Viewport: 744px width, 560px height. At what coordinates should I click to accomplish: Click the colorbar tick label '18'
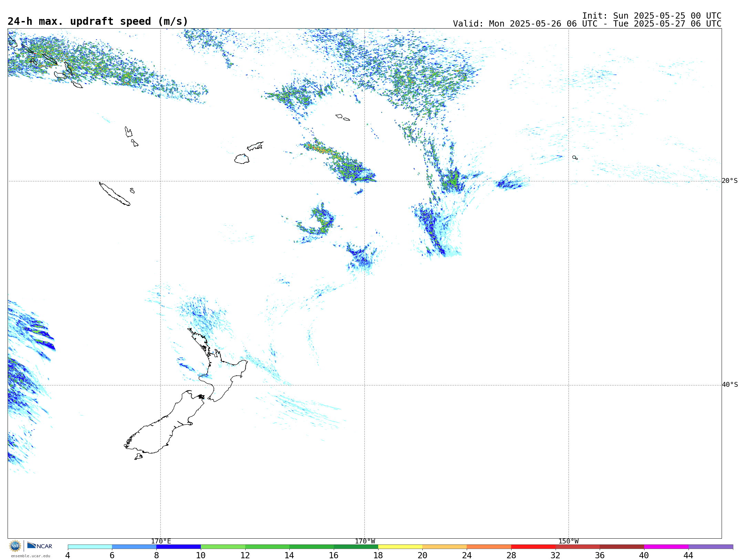pyautogui.click(x=378, y=556)
